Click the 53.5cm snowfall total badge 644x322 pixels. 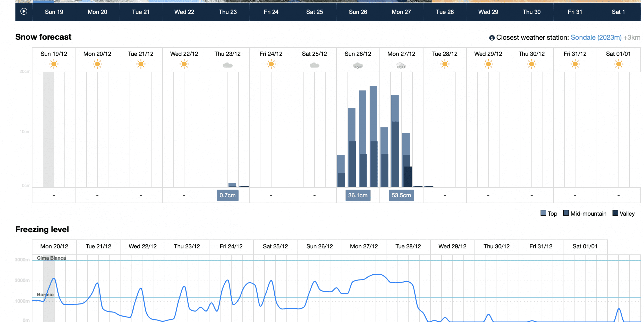pyautogui.click(x=401, y=196)
